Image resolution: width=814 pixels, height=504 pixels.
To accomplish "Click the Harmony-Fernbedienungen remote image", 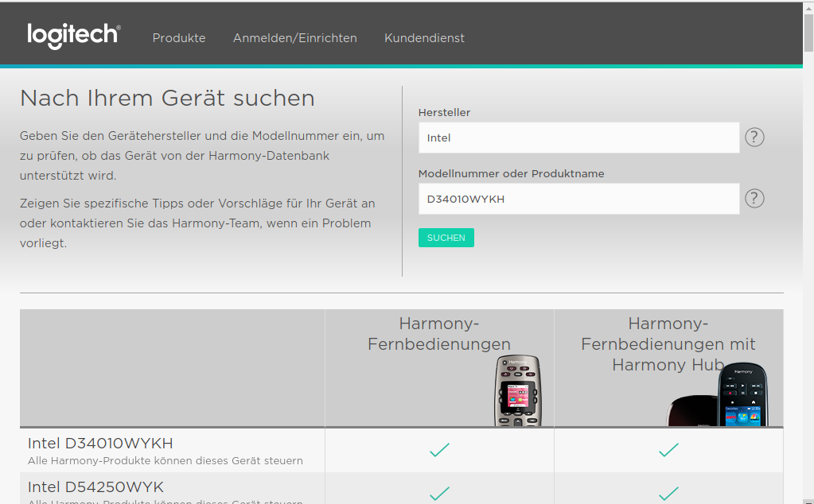I will click(x=517, y=390).
